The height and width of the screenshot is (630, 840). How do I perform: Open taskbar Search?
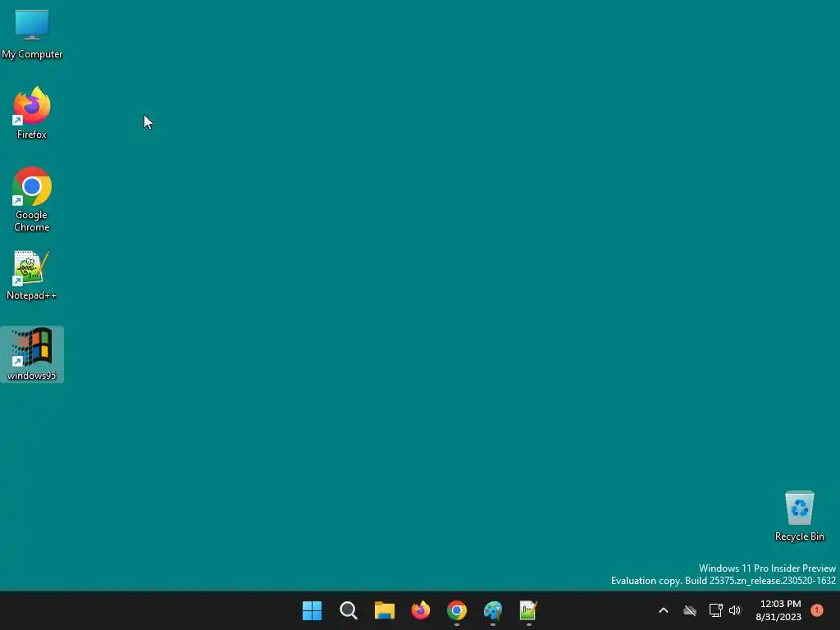[x=348, y=610]
